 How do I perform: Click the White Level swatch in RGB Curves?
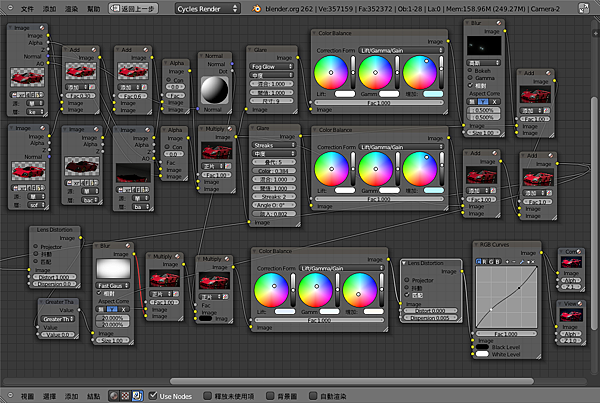click(482, 354)
